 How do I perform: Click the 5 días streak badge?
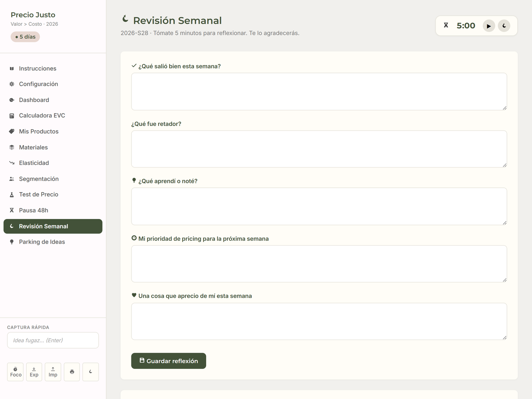(x=25, y=37)
